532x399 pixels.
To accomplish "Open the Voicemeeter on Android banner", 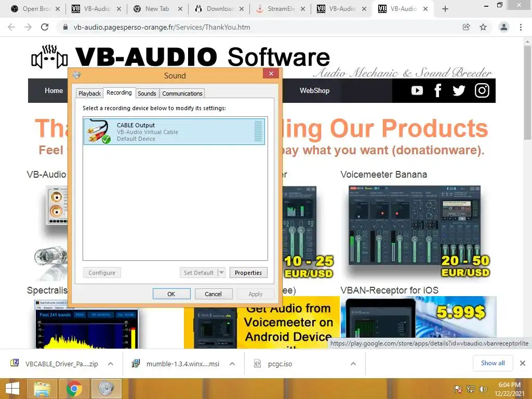I will (x=262, y=322).
